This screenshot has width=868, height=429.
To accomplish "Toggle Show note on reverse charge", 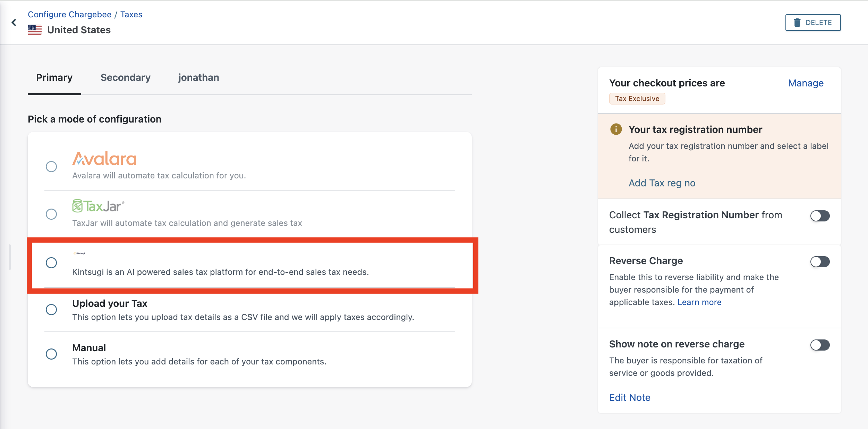I will pos(820,345).
